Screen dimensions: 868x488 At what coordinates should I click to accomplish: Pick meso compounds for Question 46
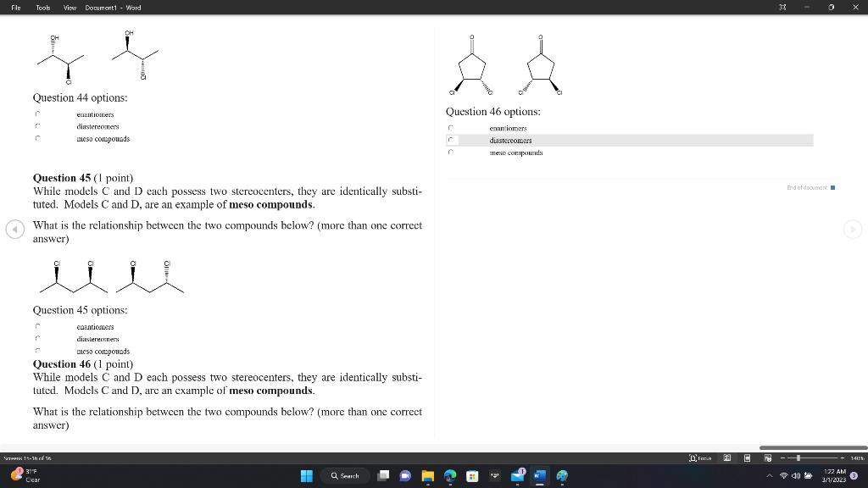click(450, 152)
